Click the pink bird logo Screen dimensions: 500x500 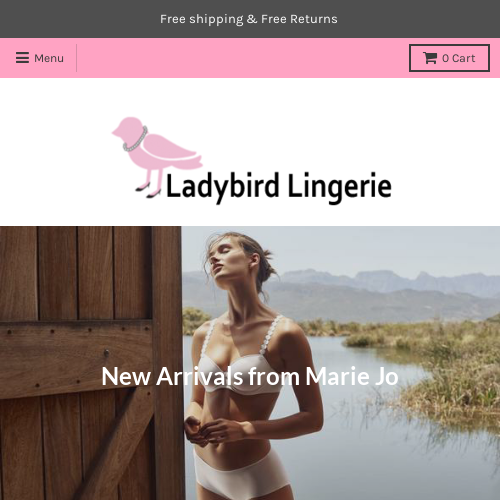point(157,157)
